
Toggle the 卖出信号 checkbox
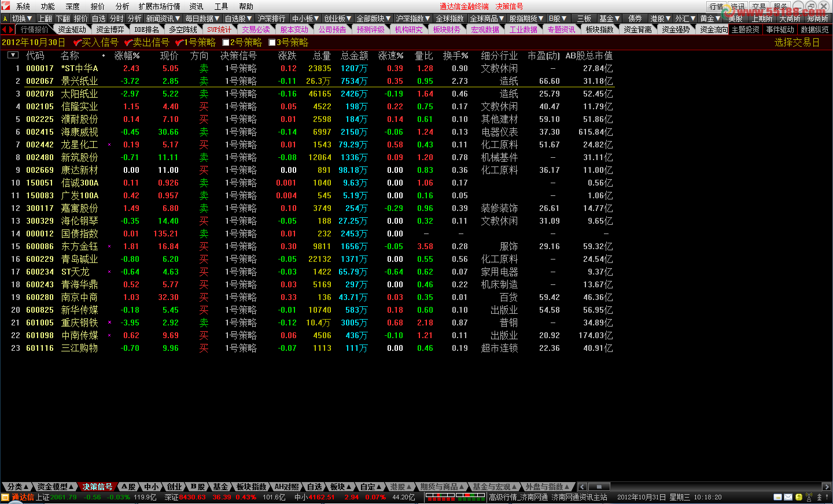click(128, 43)
